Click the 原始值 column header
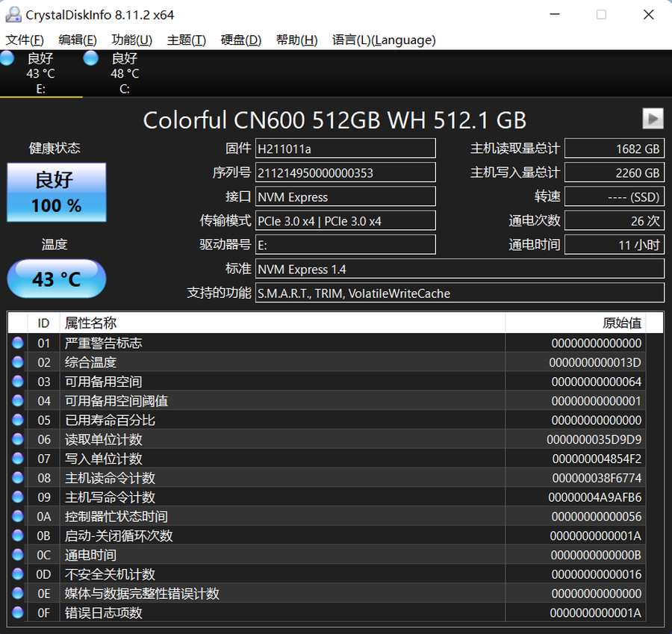This screenshot has width=672, height=634. [x=576, y=323]
